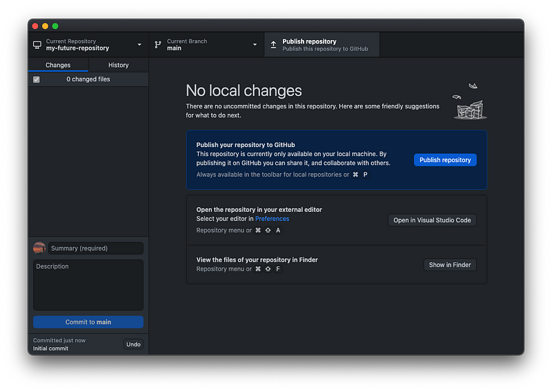Click the Shift key icon before the A key
Viewport: 552px width, 392px height.
pyautogui.click(x=268, y=231)
